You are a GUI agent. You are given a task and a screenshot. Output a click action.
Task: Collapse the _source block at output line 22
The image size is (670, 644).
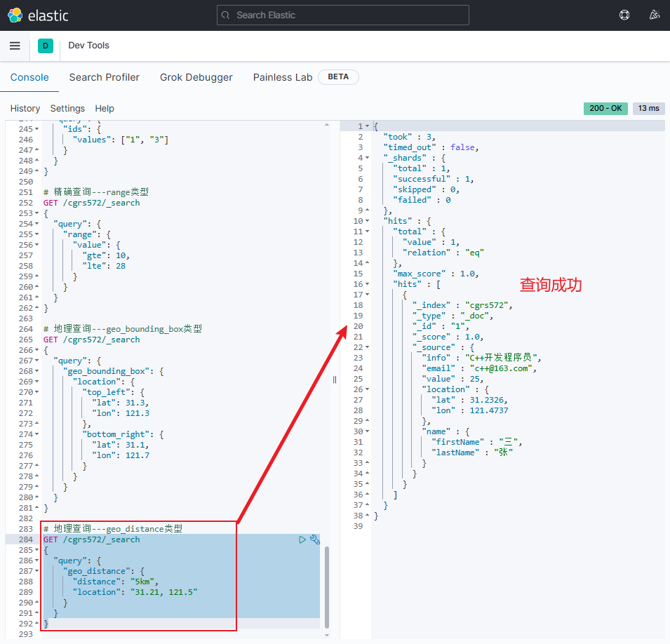point(367,347)
